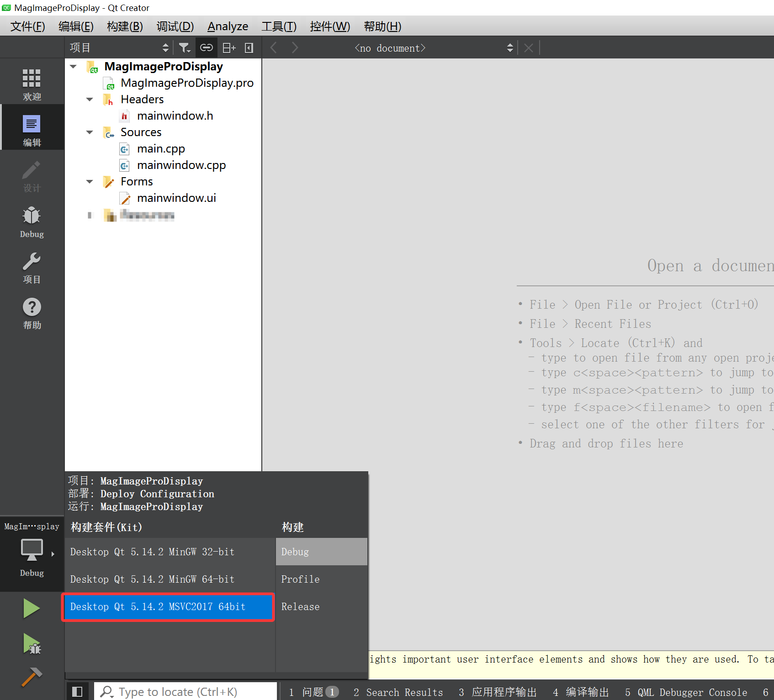Open the 工具(T) menu
774x700 pixels.
coord(279,26)
